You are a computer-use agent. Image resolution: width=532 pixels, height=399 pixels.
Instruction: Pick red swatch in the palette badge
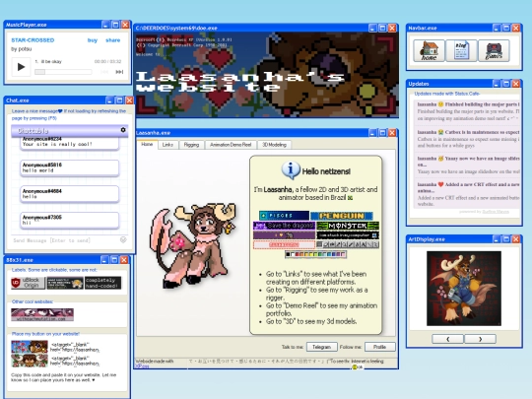298,254
